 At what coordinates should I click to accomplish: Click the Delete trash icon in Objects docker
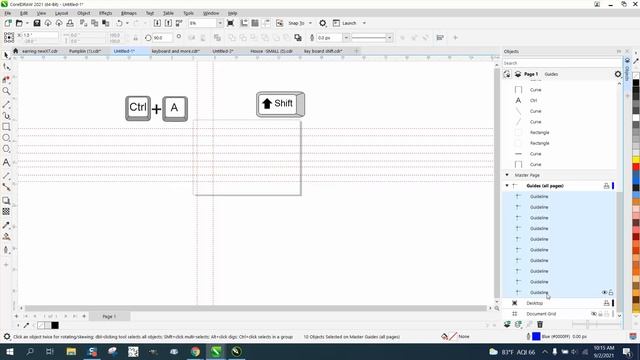[x=540, y=324]
